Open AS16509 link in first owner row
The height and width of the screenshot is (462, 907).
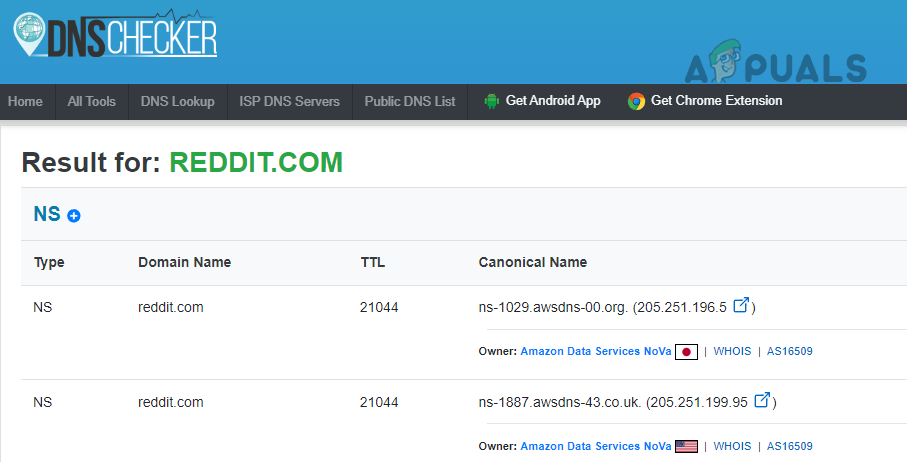coord(790,351)
